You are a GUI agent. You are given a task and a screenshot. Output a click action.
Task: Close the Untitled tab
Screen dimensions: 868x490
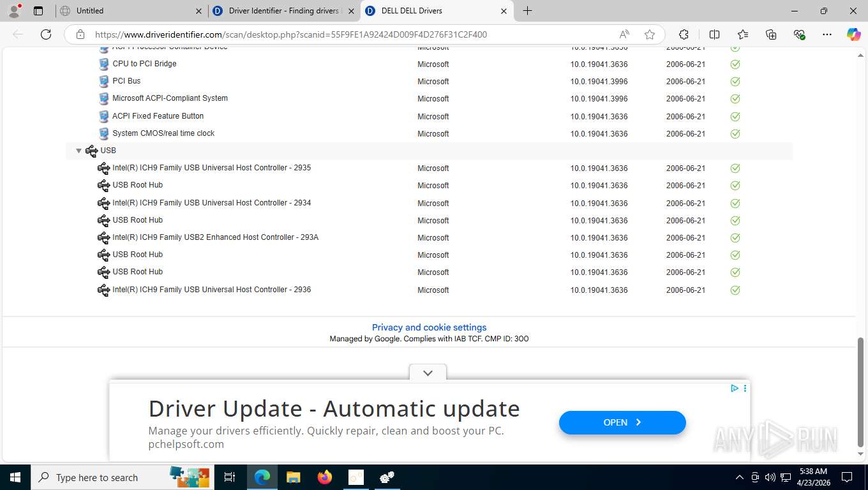click(198, 11)
